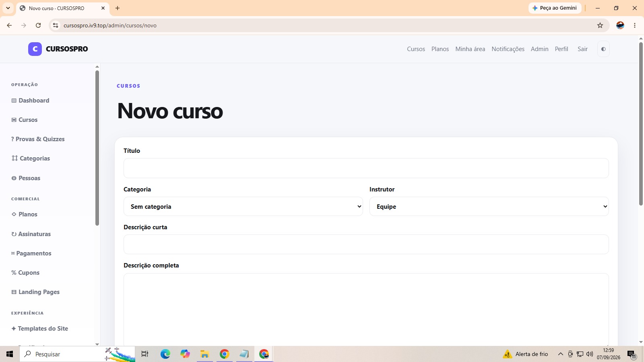Open the Notificações link in top navigation

tap(508, 49)
